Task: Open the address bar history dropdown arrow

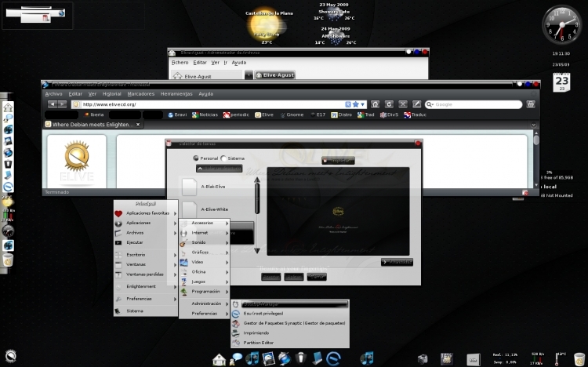Action: pyautogui.click(x=363, y=104)
